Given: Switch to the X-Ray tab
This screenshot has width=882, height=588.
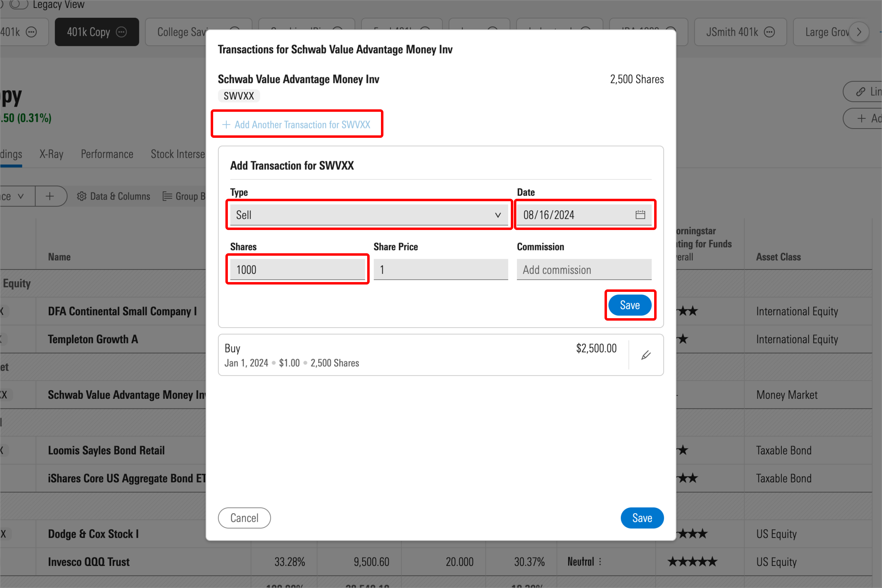Looking at the screenshot, I should pyautogui.click(x=51, y=154).
